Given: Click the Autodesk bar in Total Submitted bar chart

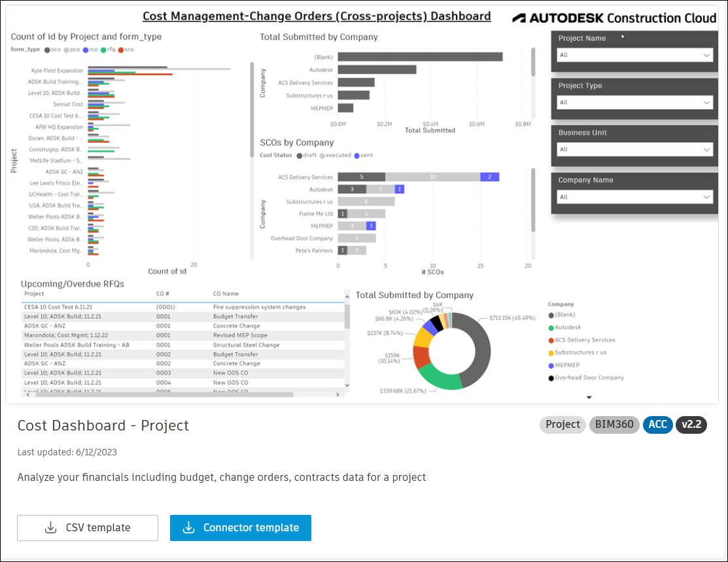Looking at the screenshot, I should 377,69.
